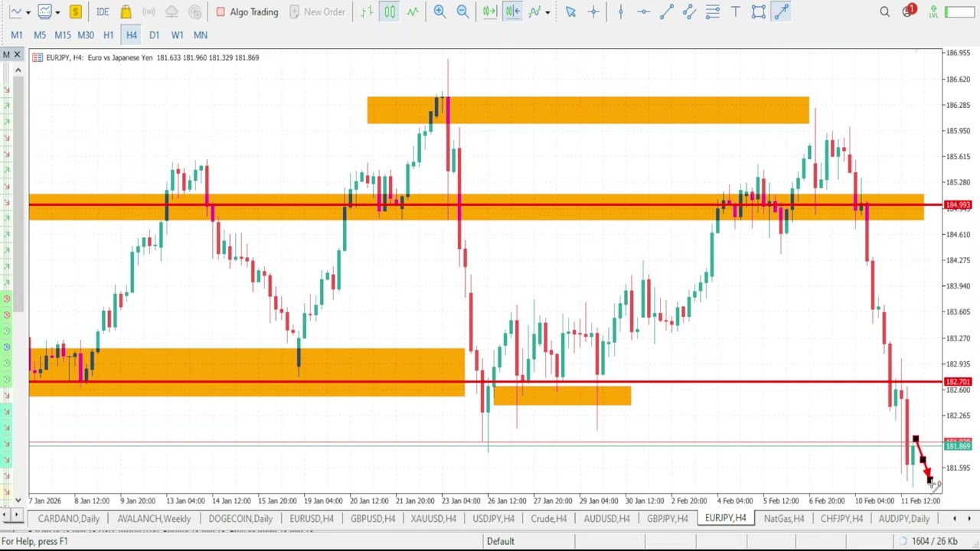
Task: Select the text T tool
Action: click(735, 11)
